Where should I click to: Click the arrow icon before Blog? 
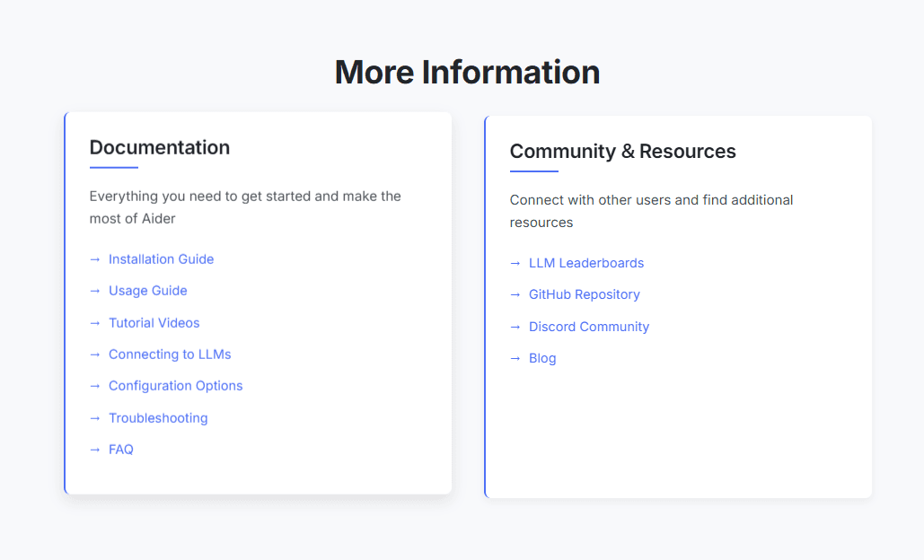coord(515,358)
